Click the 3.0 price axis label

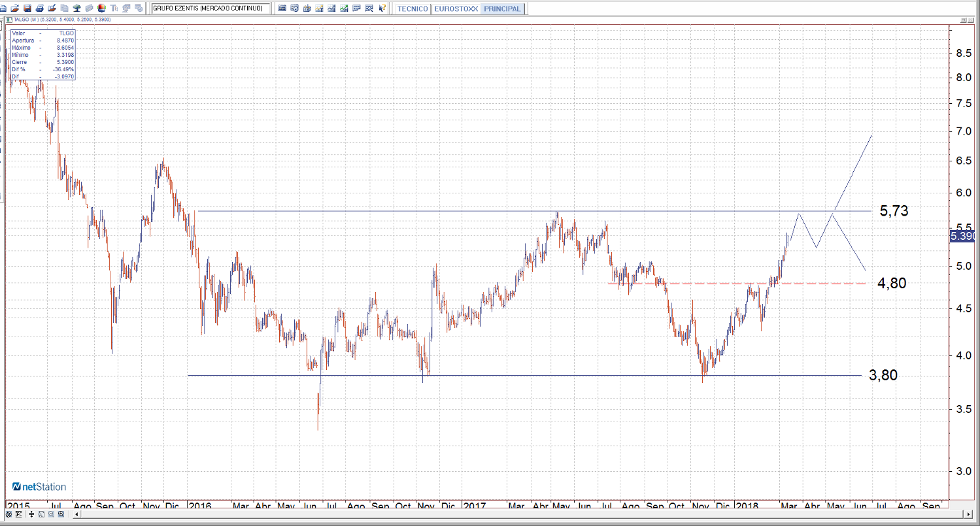[962, 471]
